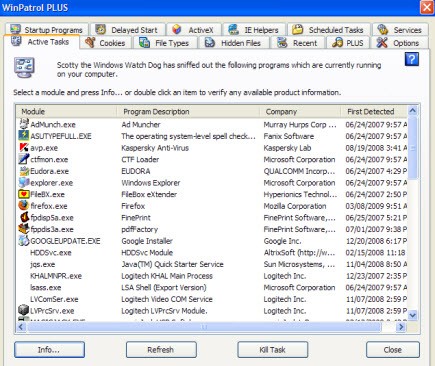Screen dimensions: 435x366
Task: Open the Options tab
Action: [x=400, y=43]
